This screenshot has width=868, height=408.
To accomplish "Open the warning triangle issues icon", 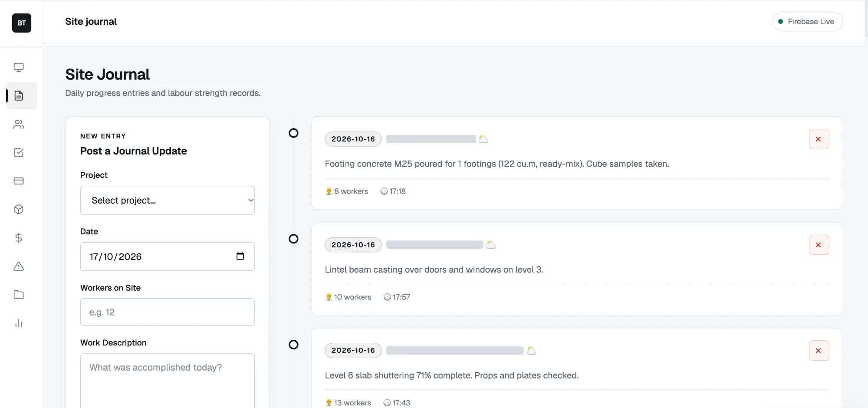I will [x=19, y=266].
